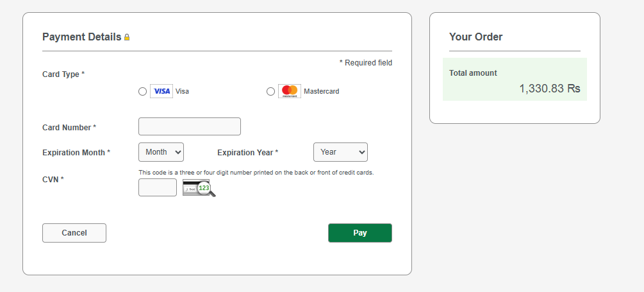The image size is (644, 292).
Task: Click the padlock icon beside Payment Details
Action: (127, 37)
